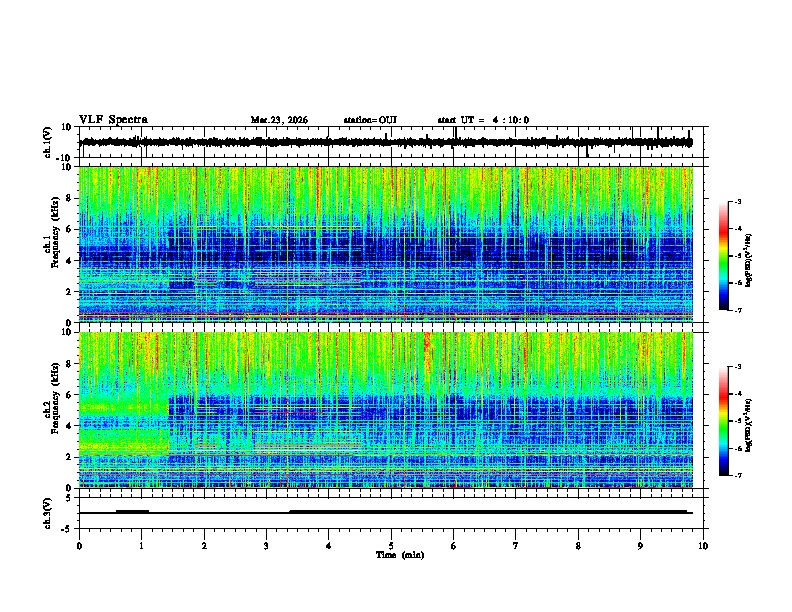Click the time axis tick label "4"

[329, 546]
